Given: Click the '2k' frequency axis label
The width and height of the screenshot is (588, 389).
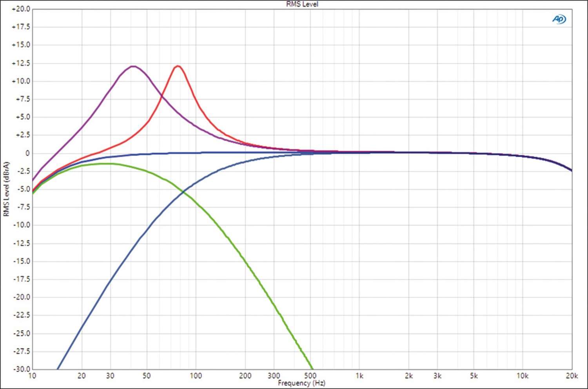Looking at the screenshot, I should [409, 376].
